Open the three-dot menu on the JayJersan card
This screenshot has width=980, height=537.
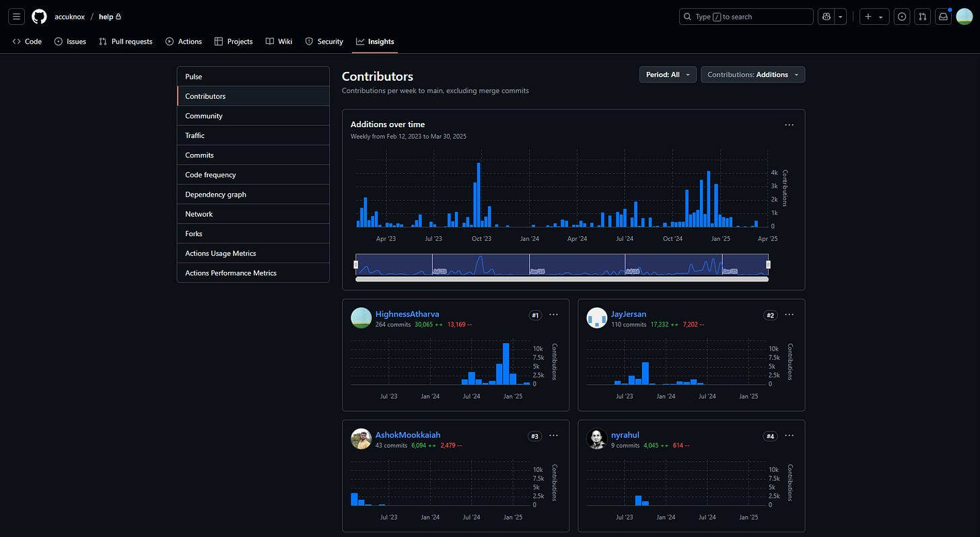pyautogui.click(x=790, y=314)
